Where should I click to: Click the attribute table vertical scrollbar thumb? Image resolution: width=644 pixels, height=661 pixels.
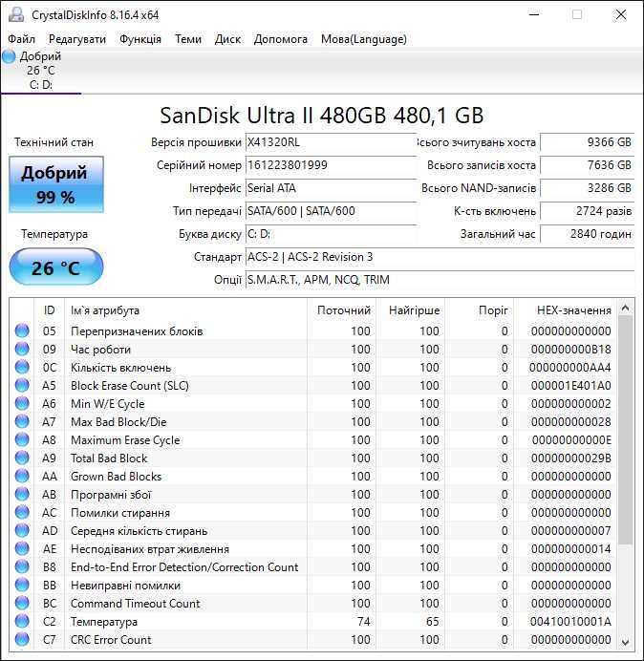pos(626,430)
